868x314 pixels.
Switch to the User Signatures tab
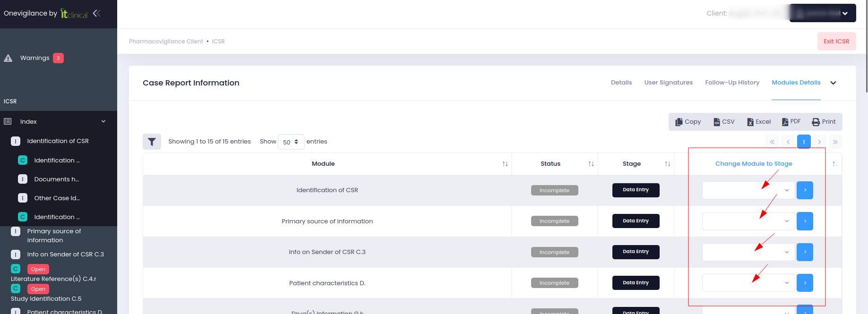[x=669, y=83]
